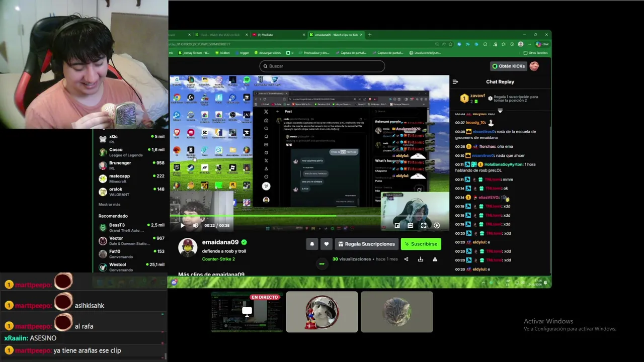Select the cat with hat thumbnail

coord(322,312)
